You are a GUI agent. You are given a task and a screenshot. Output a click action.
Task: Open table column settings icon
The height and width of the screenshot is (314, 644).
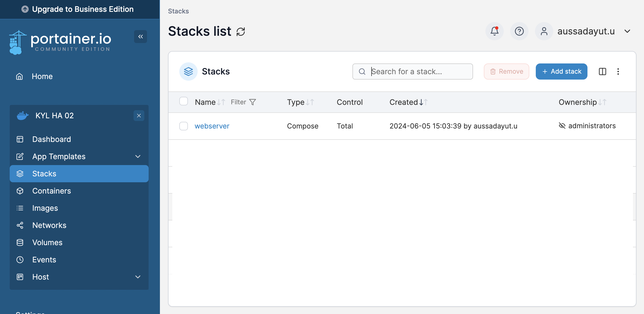602,72
